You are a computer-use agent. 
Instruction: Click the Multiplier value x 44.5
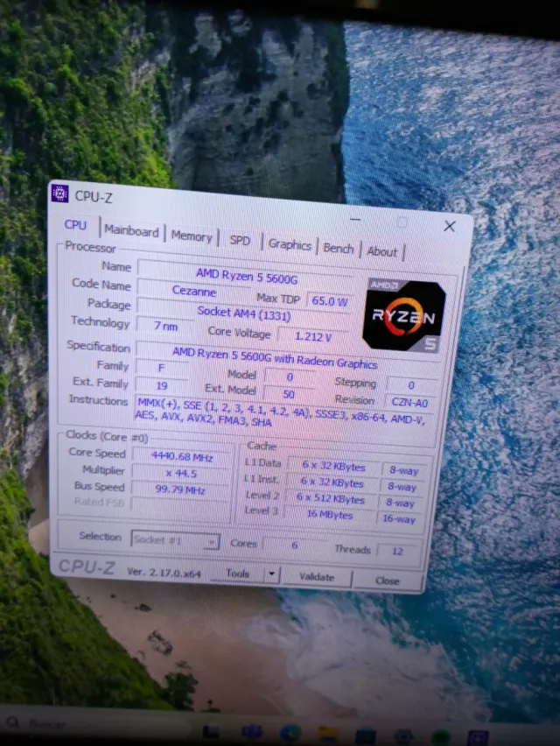pyautogui.click(x=181, y=474)
